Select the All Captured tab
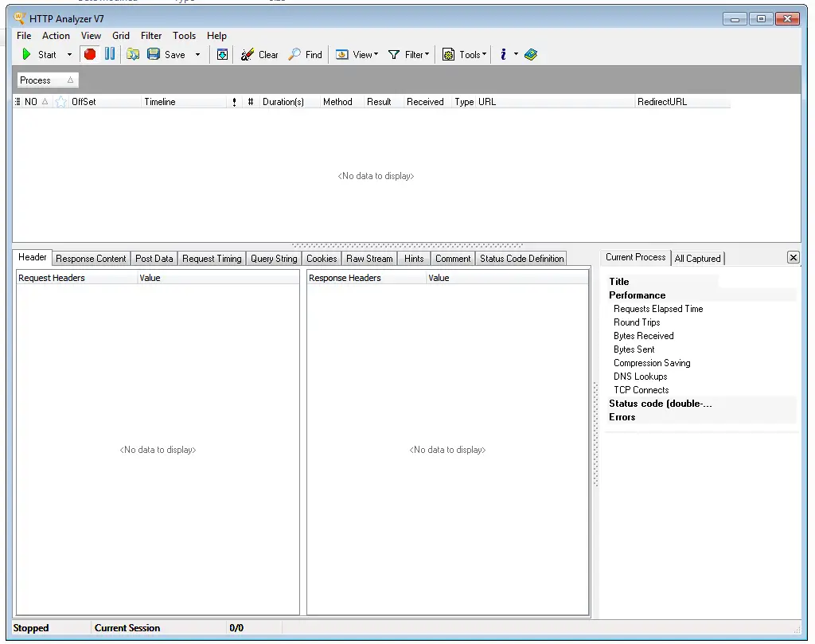Viewport: 815px width, 644px height. [x=698, y=258]
